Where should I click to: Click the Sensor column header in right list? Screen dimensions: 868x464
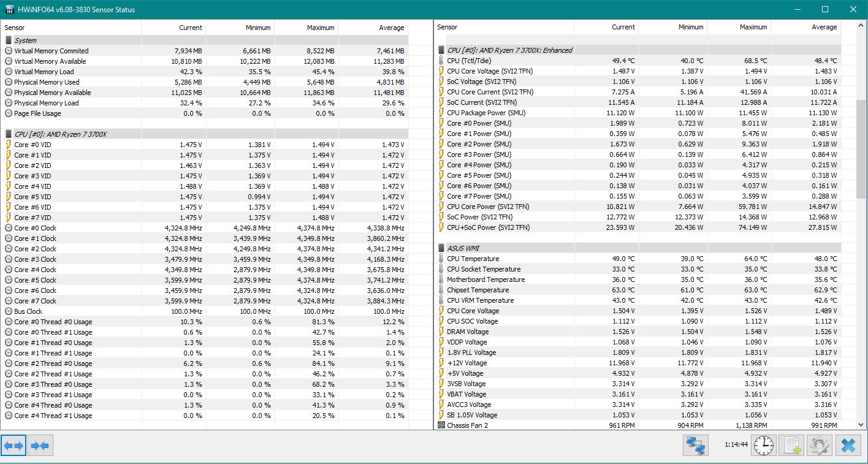pos(504,28)
